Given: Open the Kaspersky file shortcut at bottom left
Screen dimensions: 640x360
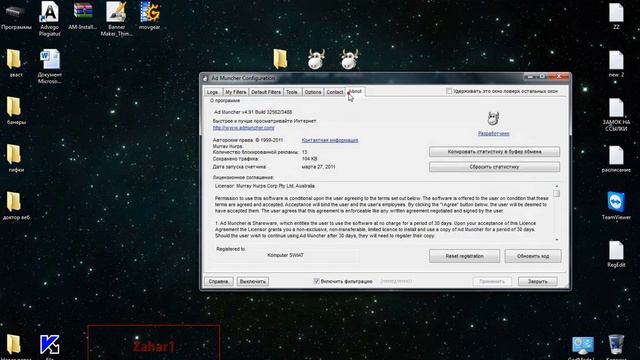Looking at the screenshot, I should [49, 346].
